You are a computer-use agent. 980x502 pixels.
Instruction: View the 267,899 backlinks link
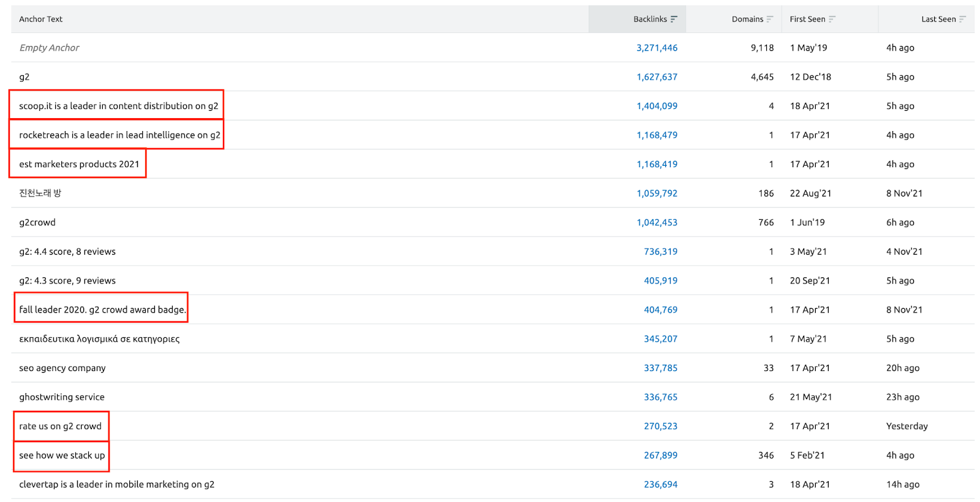coord(660,455)
